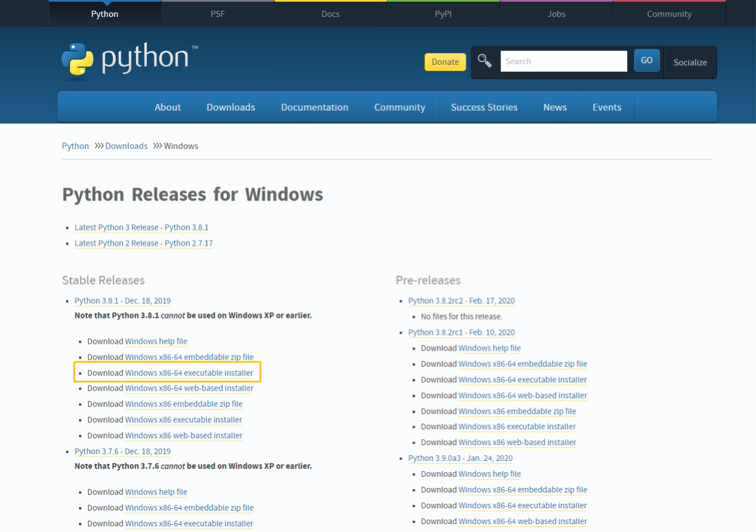Click the note about Python 3.8.1 and Windows XP
Screen dimensions: 756x532
click(x=193, y=315)
